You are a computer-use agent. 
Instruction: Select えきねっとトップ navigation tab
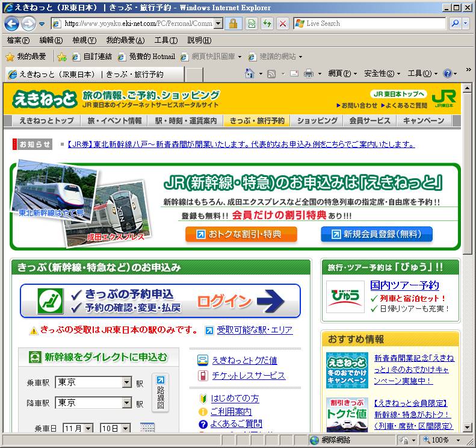pyautogui.click(x=46, y=120)
